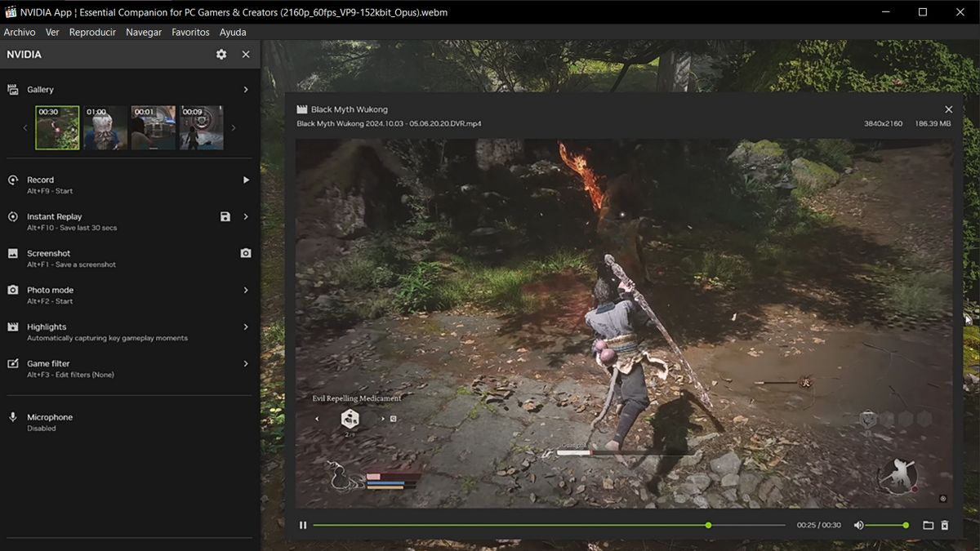Open Instant Replay options via its chevron
Viewport: 980px width, 551px height.
click(x=247, y=216)
